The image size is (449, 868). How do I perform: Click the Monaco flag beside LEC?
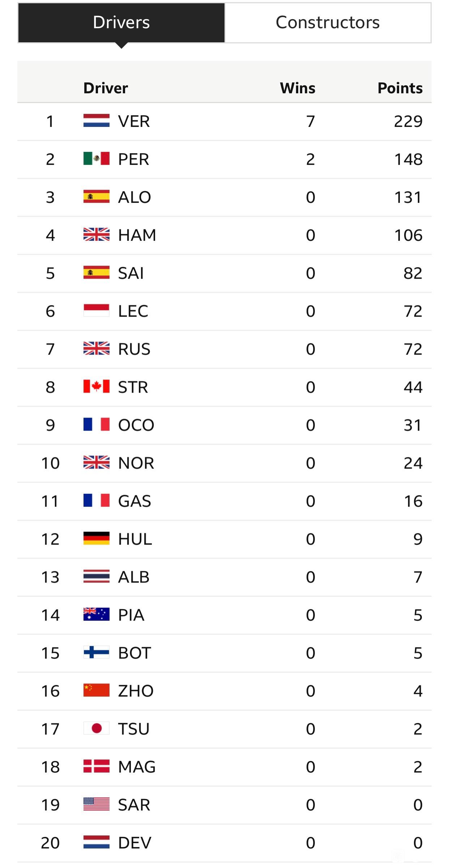point(96,311)
